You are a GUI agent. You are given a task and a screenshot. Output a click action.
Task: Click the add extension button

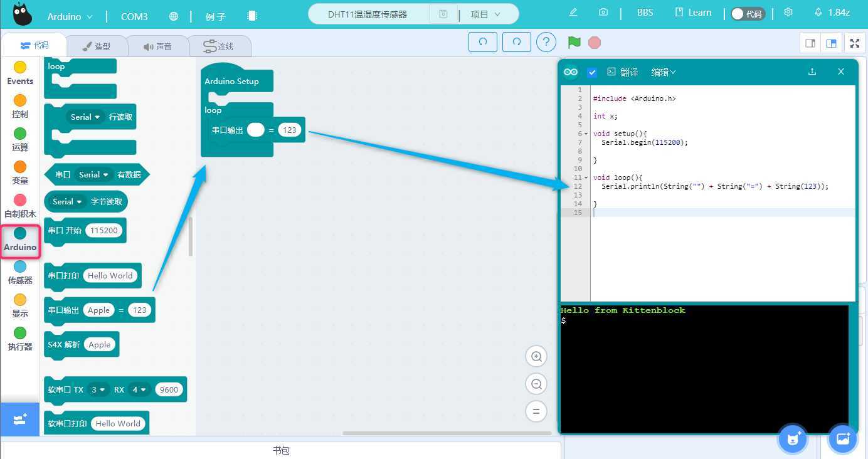[20, 419]
